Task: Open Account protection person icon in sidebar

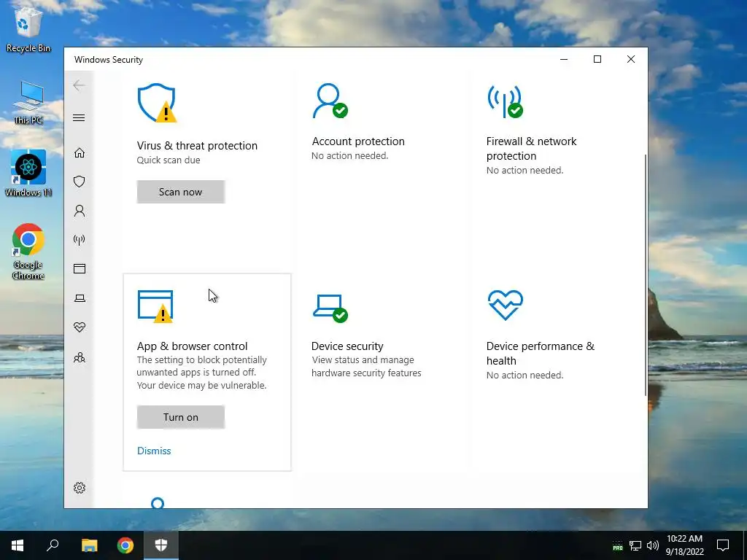Action: point(79,211)
